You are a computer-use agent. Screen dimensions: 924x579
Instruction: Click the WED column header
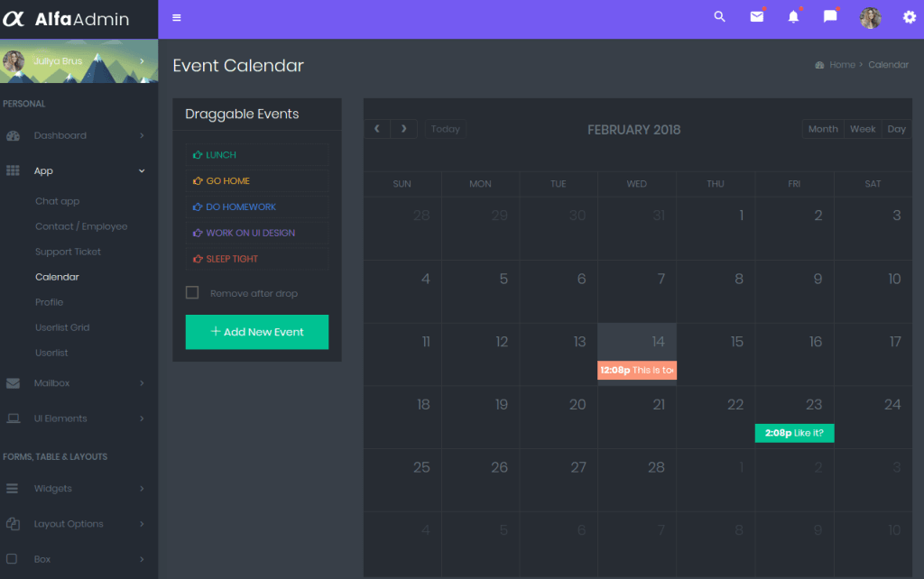click(636, 184)
